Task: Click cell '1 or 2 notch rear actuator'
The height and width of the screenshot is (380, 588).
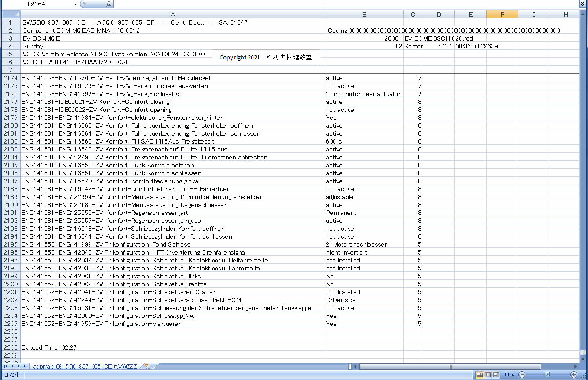Action: click(x=364, y=94)
